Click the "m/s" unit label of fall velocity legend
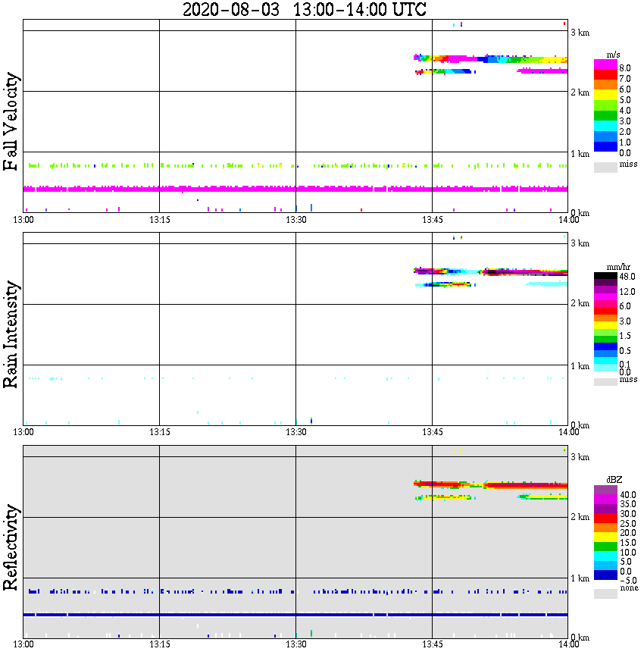 [613, 55]
